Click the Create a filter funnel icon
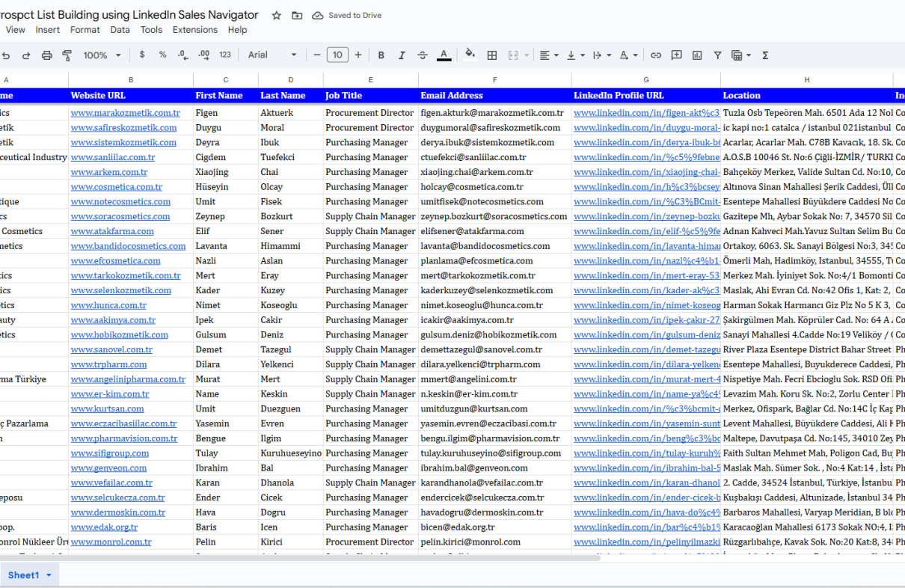Screen dimensions: 905x588 [718, 55]
